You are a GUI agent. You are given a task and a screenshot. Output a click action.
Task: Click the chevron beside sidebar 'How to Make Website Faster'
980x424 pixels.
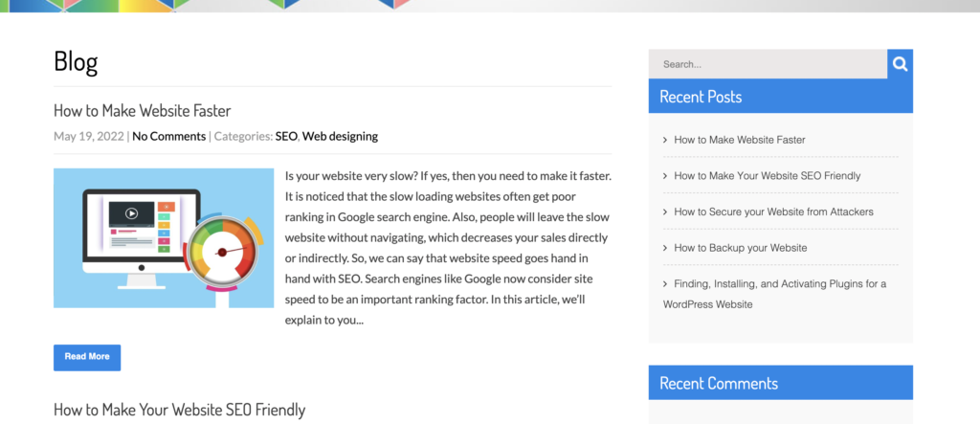(x=665, y=140)
